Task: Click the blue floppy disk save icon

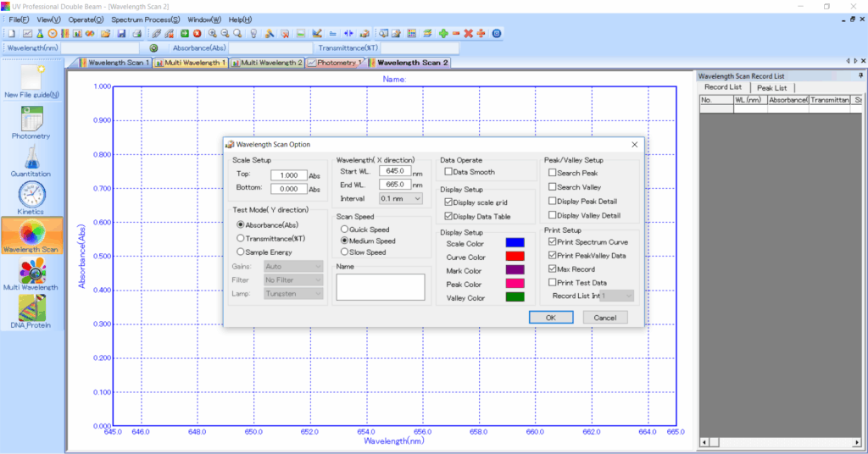Action: pos(121,33)
